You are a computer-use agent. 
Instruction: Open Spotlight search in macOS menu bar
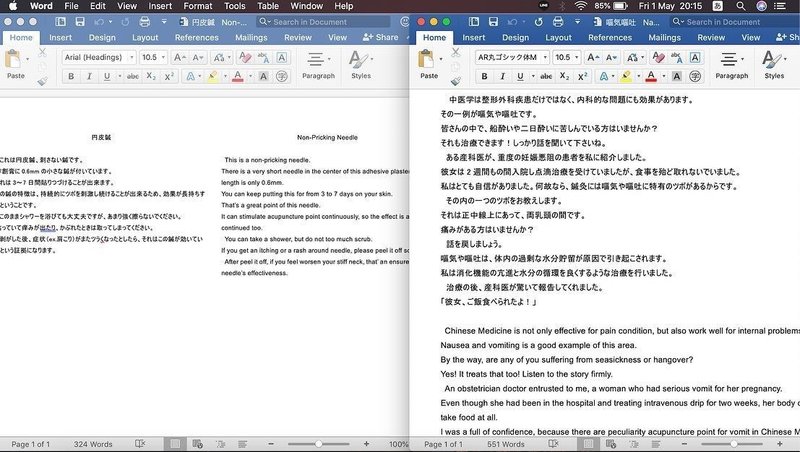coord(740,6)
